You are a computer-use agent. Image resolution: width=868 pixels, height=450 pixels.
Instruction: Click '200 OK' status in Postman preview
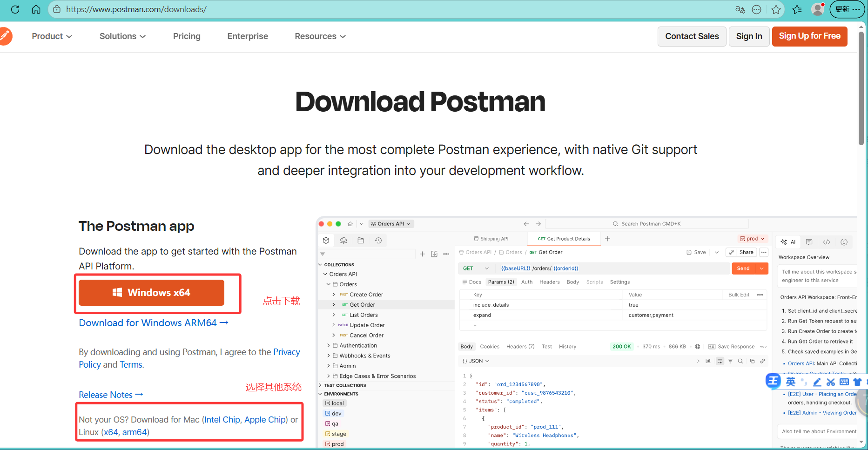[621, 347]
